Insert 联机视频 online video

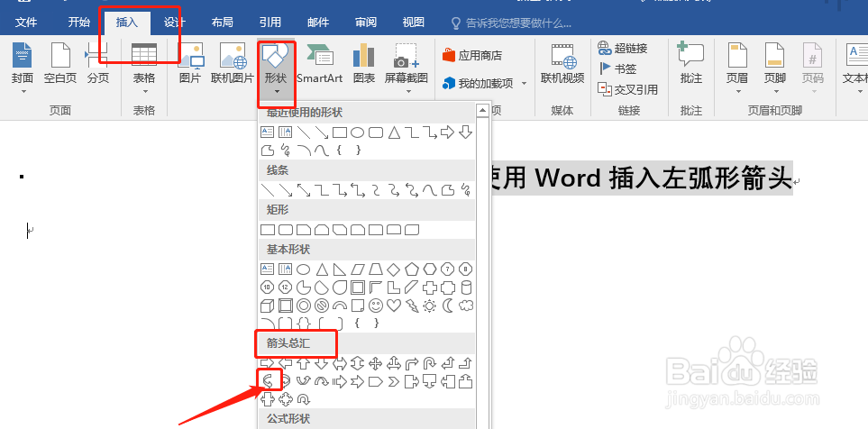[562, 64]
